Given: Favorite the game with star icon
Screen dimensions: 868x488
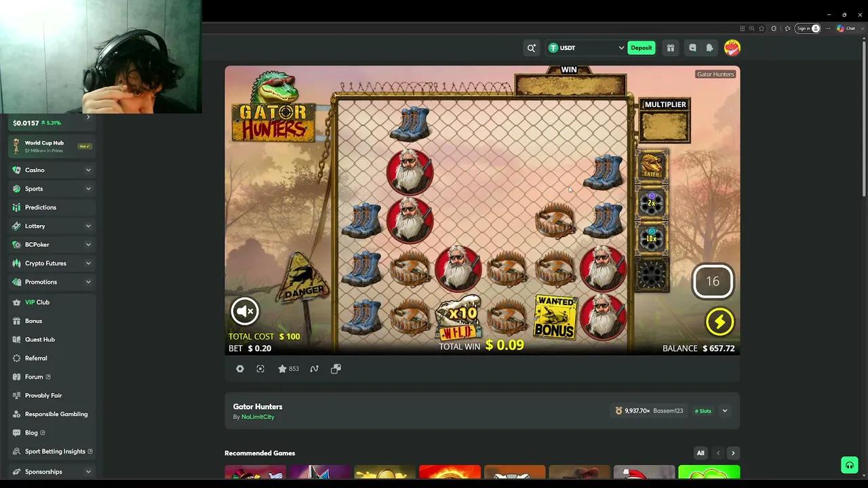Looking at the screenshot, I should tap(282, 369).
